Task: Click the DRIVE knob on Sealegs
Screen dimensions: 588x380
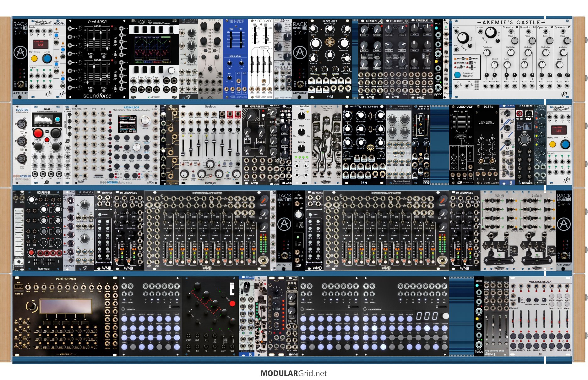Action: pos(184,174)
